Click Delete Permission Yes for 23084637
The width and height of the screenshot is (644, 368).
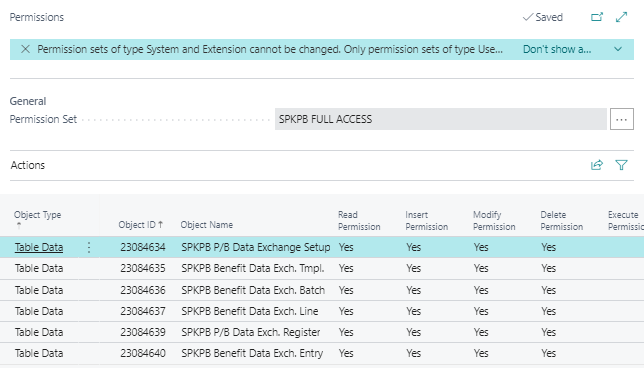click(x=548, y=311)
